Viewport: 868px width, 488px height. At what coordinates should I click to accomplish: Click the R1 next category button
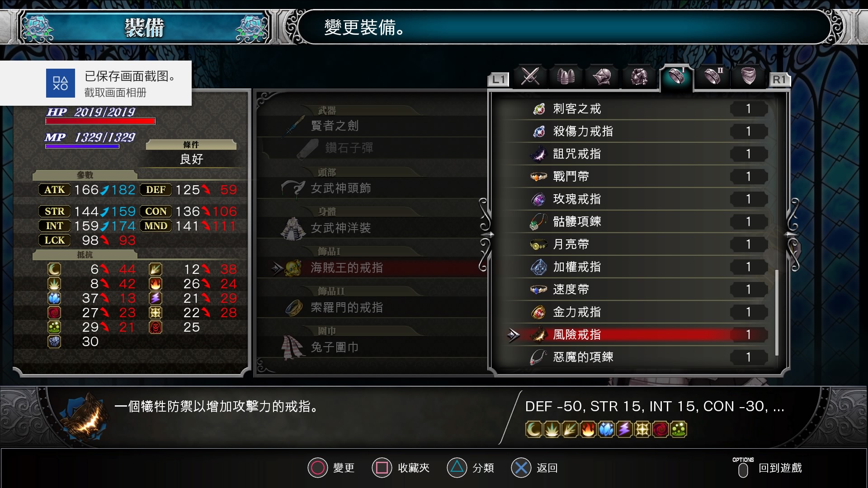(x=779, y=80)
